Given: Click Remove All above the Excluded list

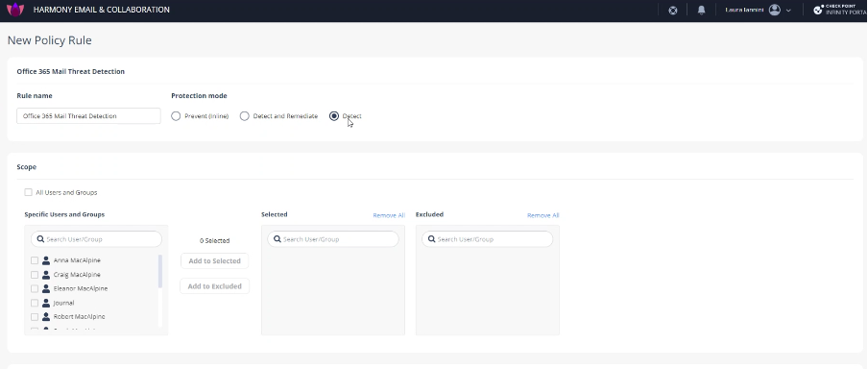Looking at the screenshot, I should tap(543, 215).
